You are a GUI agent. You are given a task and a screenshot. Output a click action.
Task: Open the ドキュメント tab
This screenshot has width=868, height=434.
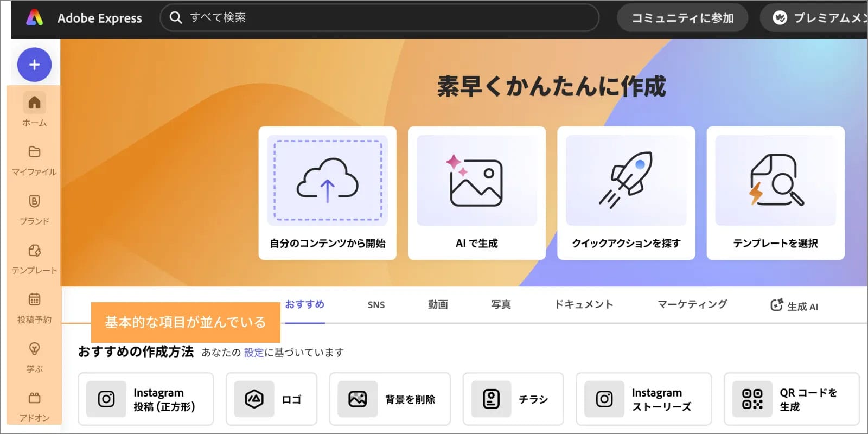[584, 305]
